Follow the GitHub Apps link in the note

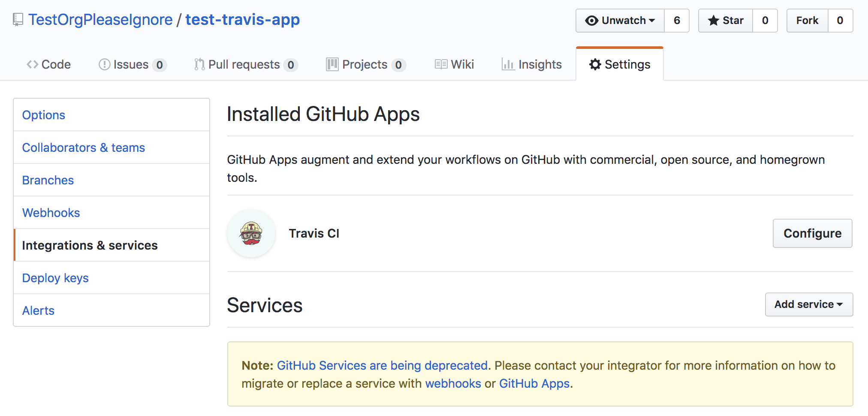click(534, 383)
